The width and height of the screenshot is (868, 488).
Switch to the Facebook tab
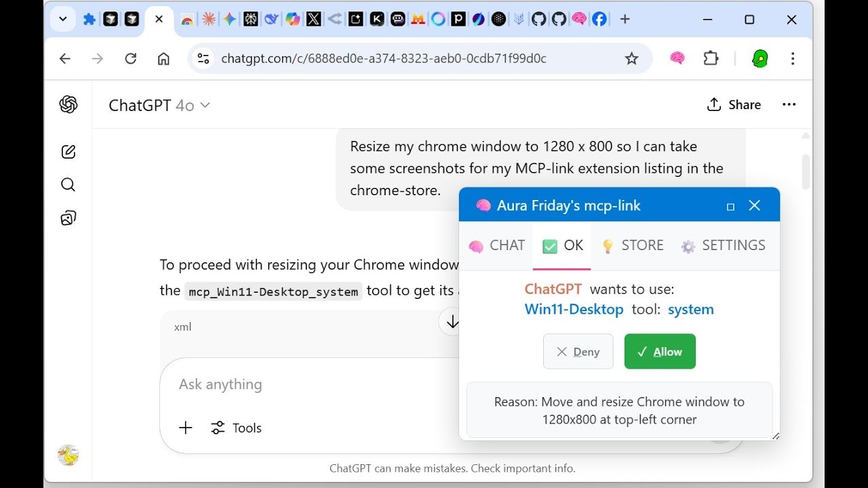click(x=599, y=20)
